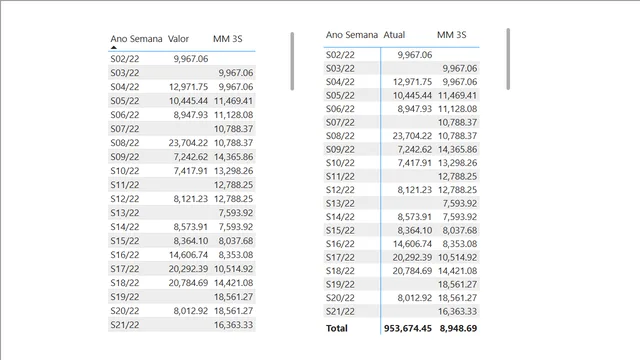Click the sort arrow under left Ano Semana header
The height and width of the screenshot is (360, 640).
point(114,47)
